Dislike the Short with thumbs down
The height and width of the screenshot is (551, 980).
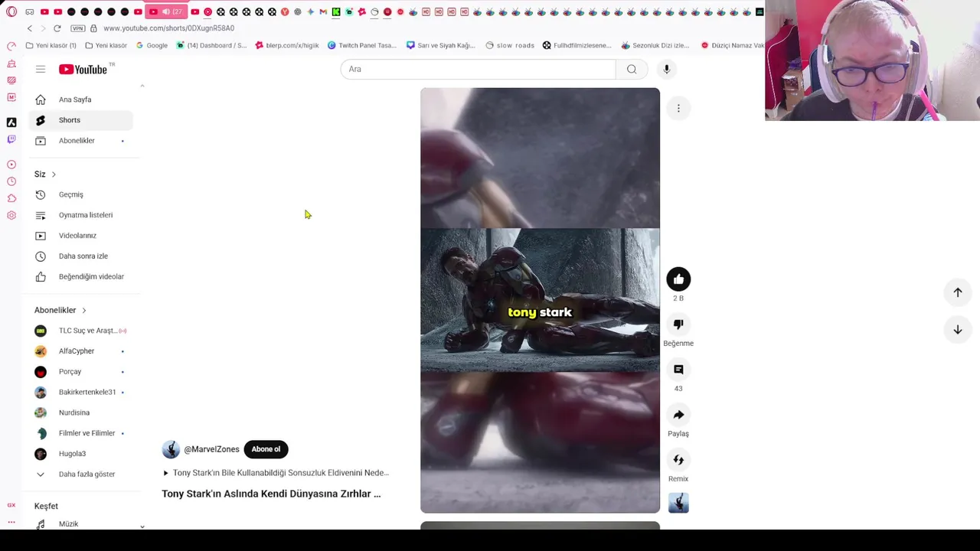678,324
